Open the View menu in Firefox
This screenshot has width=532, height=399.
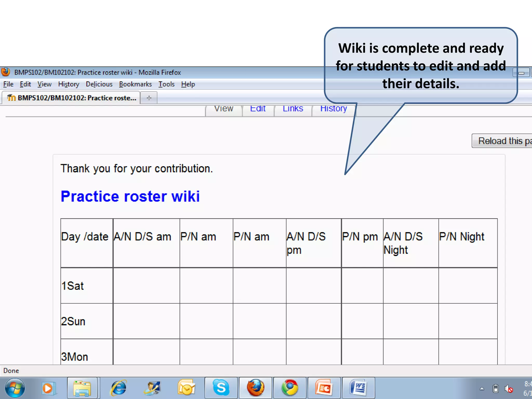point(44,84)
